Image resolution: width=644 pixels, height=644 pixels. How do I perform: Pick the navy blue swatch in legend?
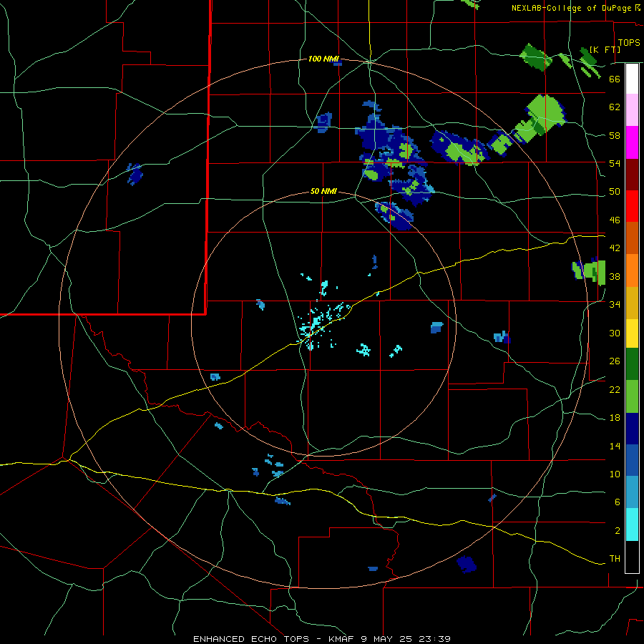pos(632,429)
